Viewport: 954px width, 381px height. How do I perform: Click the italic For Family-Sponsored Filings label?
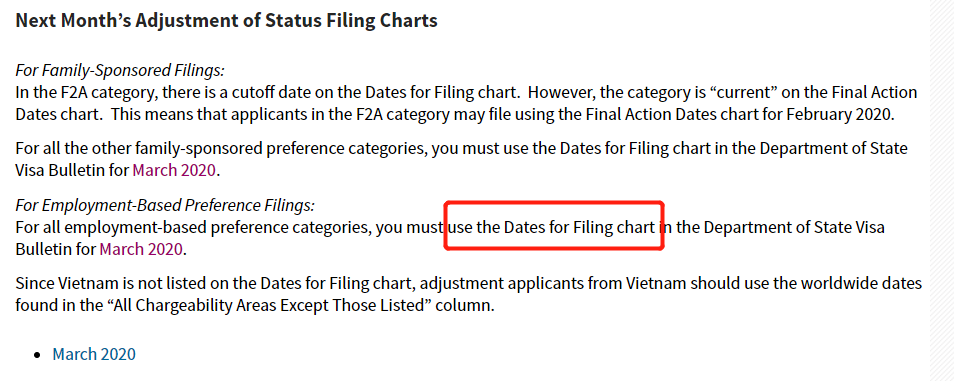click(120, 71)
